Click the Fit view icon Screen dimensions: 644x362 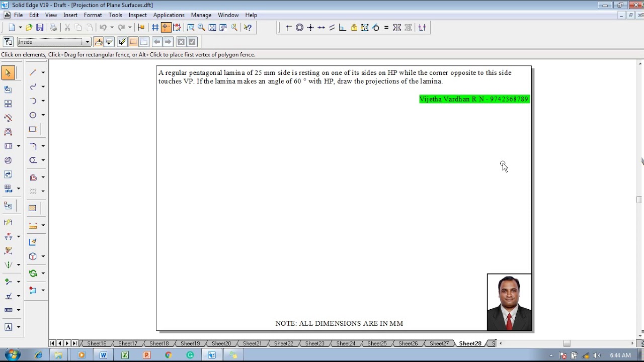point(212,28)
